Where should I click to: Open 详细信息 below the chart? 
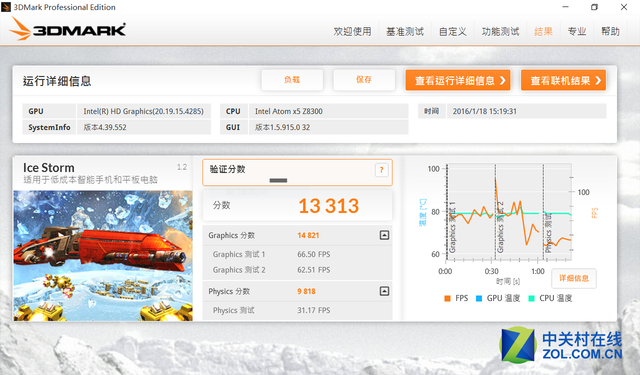pos(574,278)
